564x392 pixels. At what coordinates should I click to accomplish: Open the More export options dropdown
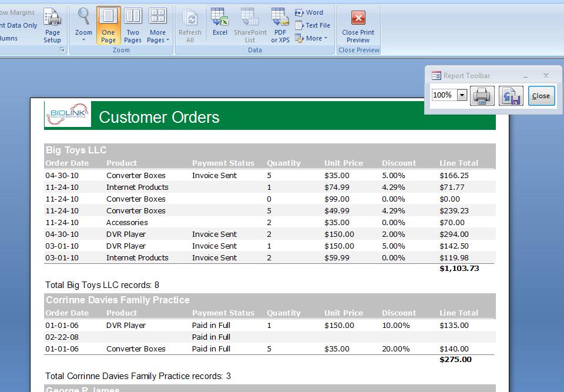311,38
